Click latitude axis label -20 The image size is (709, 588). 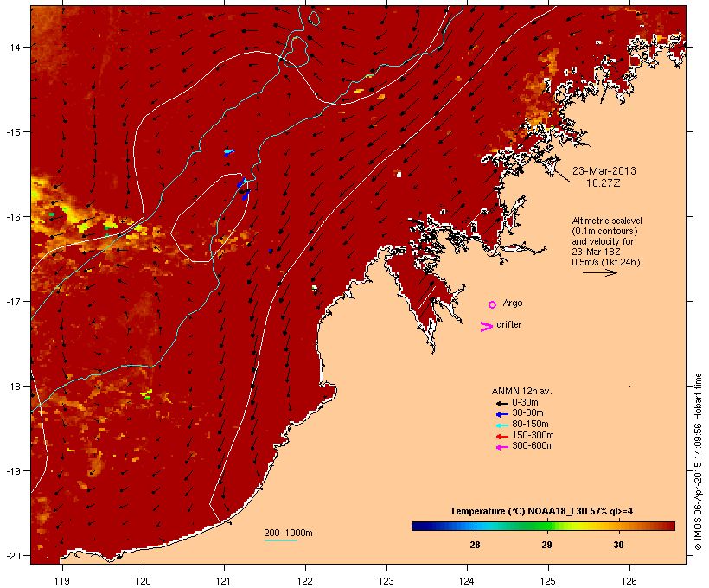(12, 555)
